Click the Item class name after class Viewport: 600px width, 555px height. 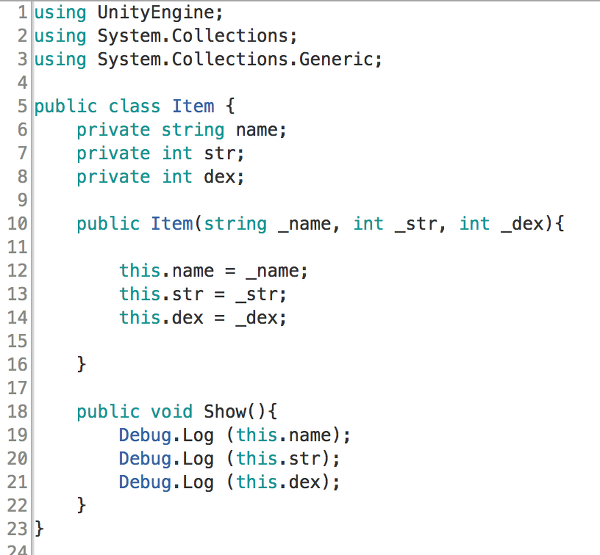(x=193, y=106)
